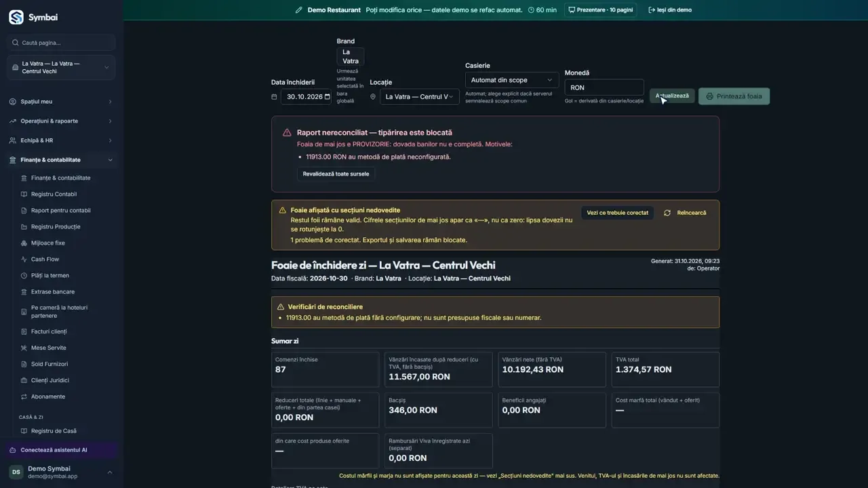The image size is (868, 488).
Task: Click the Symbai logo icon
Action: (x=16, y=18)
